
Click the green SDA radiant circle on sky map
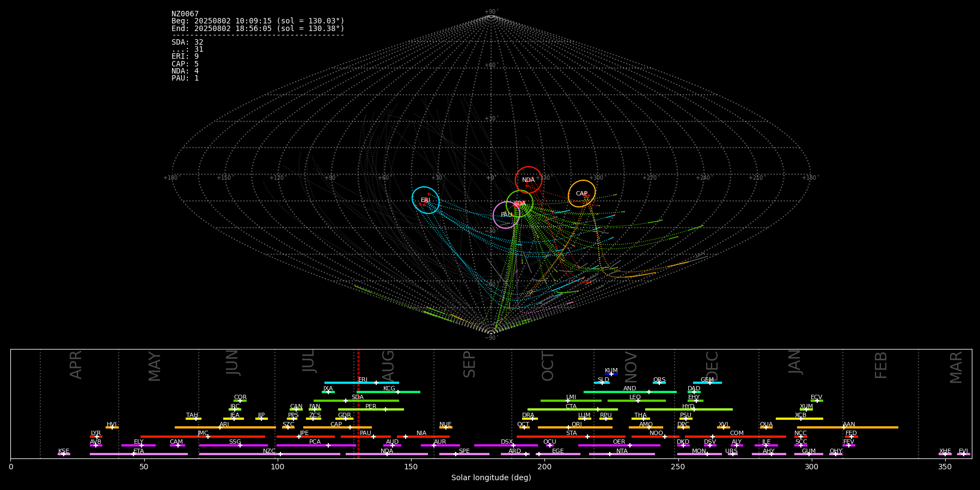pyautogui.click(x=519, y=204)
